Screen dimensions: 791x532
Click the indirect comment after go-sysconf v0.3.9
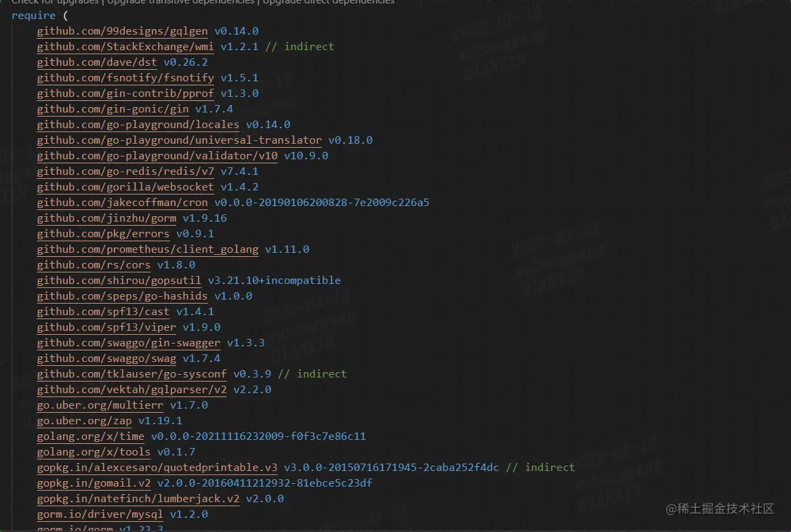[x=312, y=375]
